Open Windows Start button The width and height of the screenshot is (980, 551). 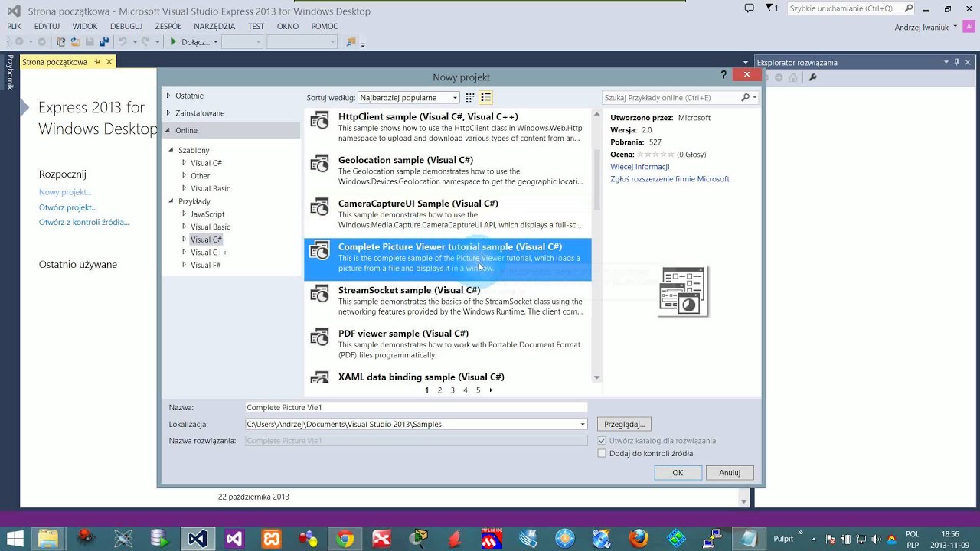tap(14, 539)
